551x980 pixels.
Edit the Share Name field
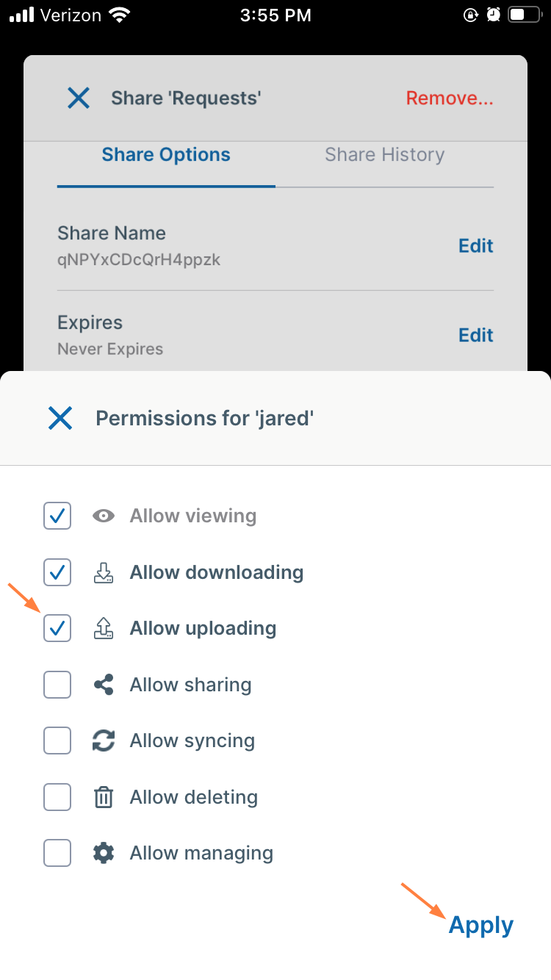(x=475, y=246)
